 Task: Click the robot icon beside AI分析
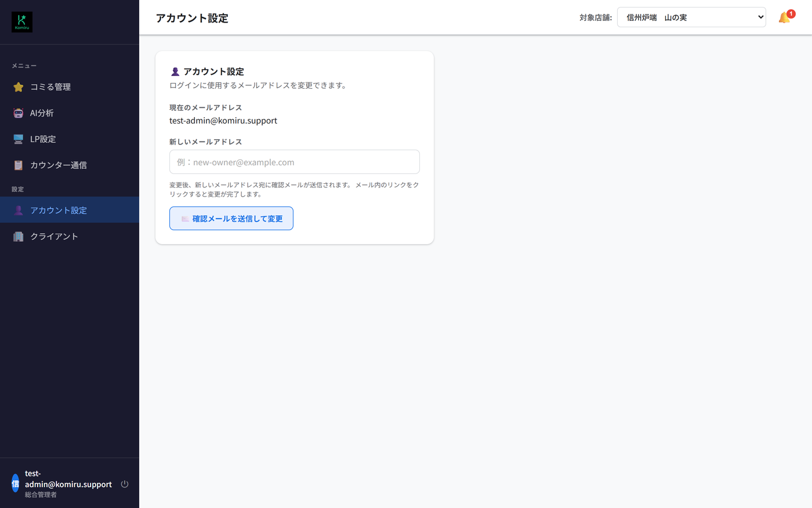(x=19, y=113)
